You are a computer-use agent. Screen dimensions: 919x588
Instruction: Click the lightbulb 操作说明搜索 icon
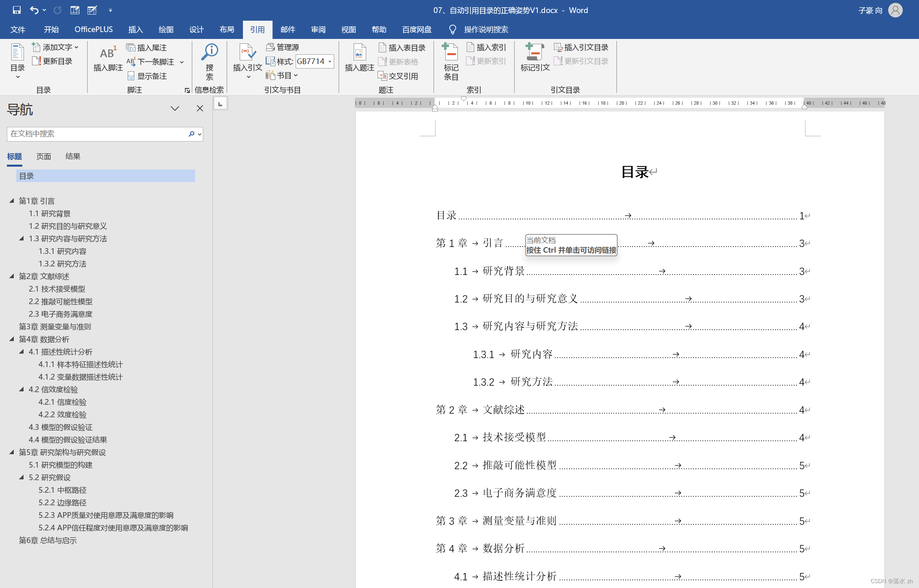click(453, 30)
